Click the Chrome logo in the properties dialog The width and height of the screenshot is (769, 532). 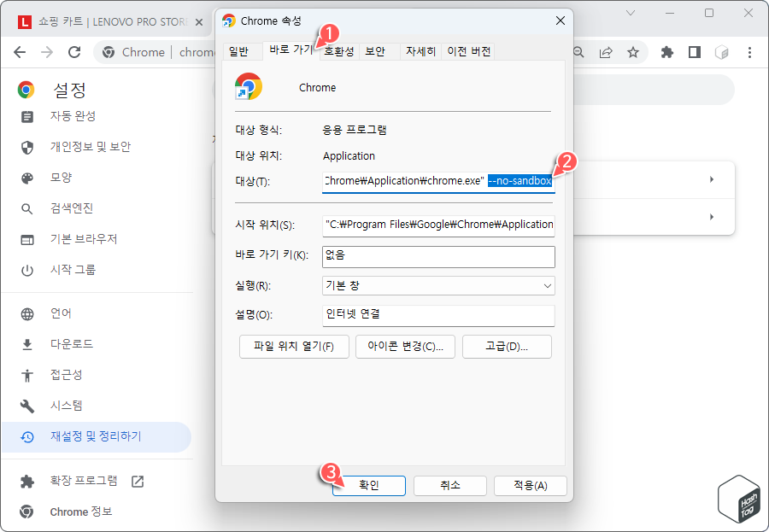(248, 87)
